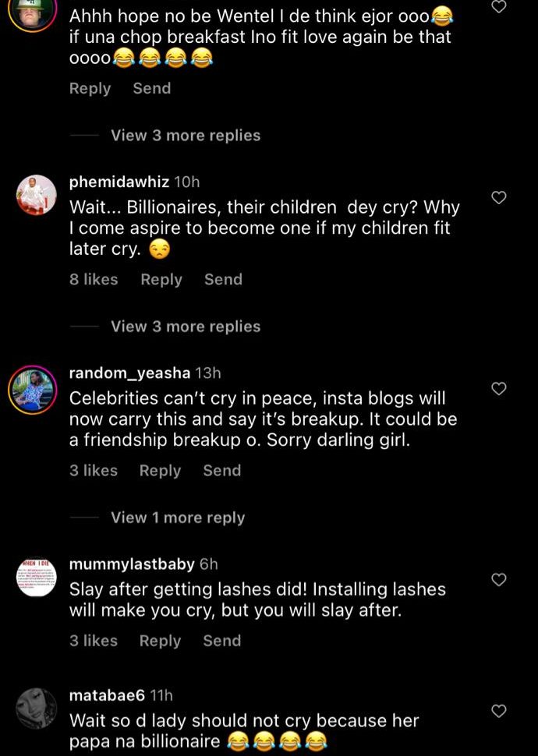Expand 3 more replies above phemidawhiz's comment
The image size is (538, 756).
(x=186, y=136)
